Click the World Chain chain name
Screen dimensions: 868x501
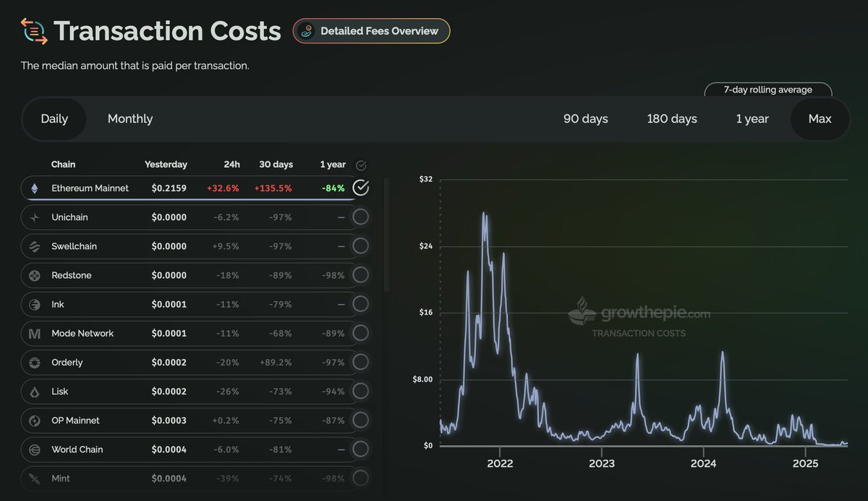(x=77, y=449)
